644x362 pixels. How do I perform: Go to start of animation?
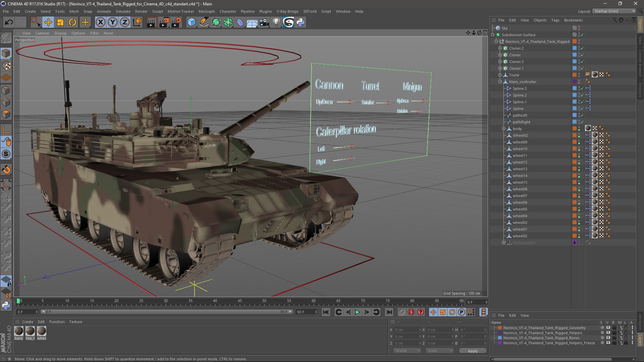326,312
